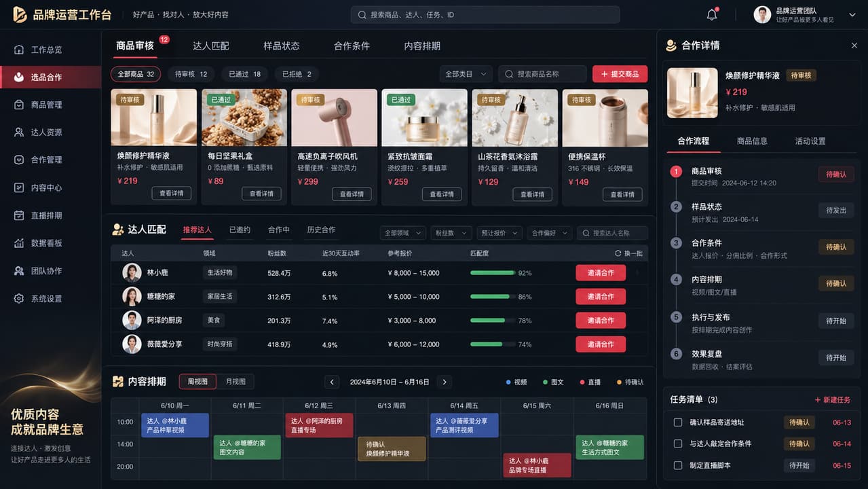The height and width of the screenshot is (489, 868).
Task: Click 阿泽的厨房 avatar icon
Action: coord(132,320)
